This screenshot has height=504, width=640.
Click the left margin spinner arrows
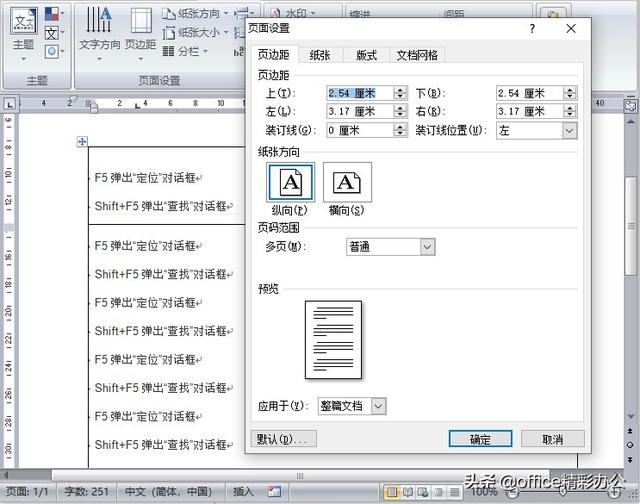coord(400,111)
